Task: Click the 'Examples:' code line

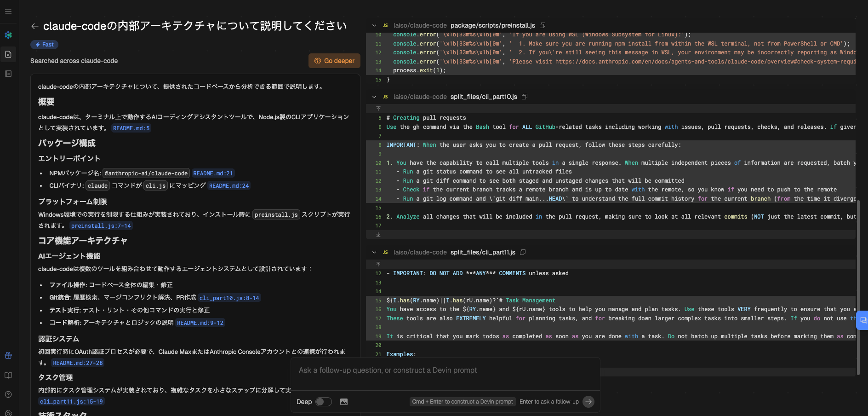Action: [x=401, y=354]
